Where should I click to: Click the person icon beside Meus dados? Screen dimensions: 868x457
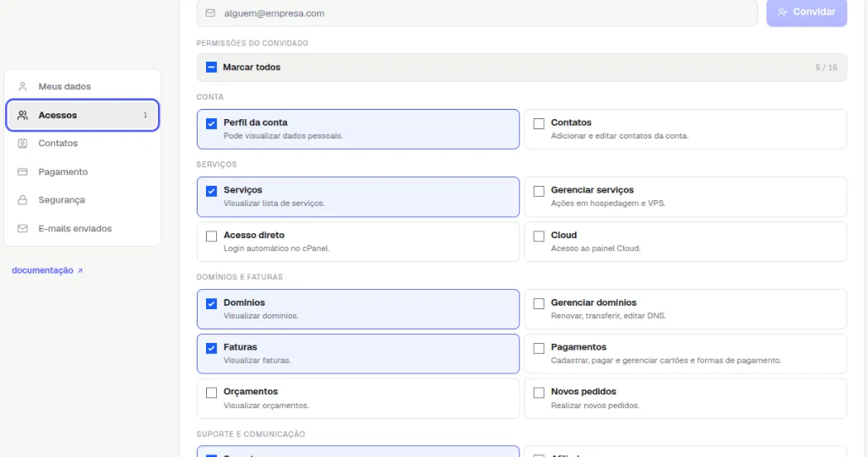tap(23, 86)
